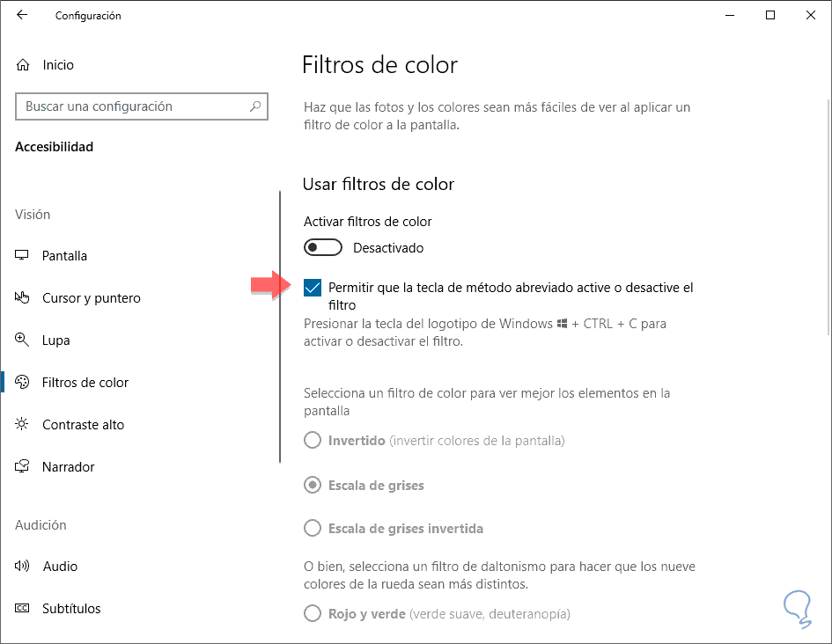Choose Escala de grises invertida option
The image size is (832, 644).
coord(313,529)
